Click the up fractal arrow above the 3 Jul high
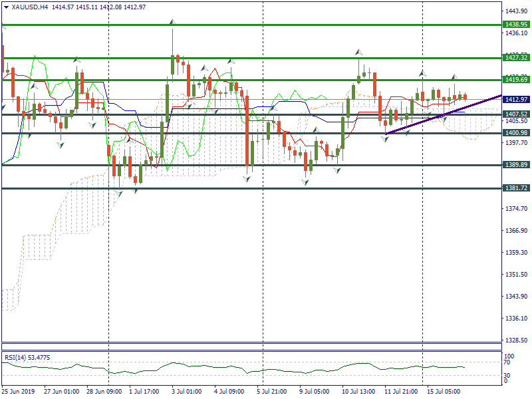532x399 pixels. coord(173,23)
